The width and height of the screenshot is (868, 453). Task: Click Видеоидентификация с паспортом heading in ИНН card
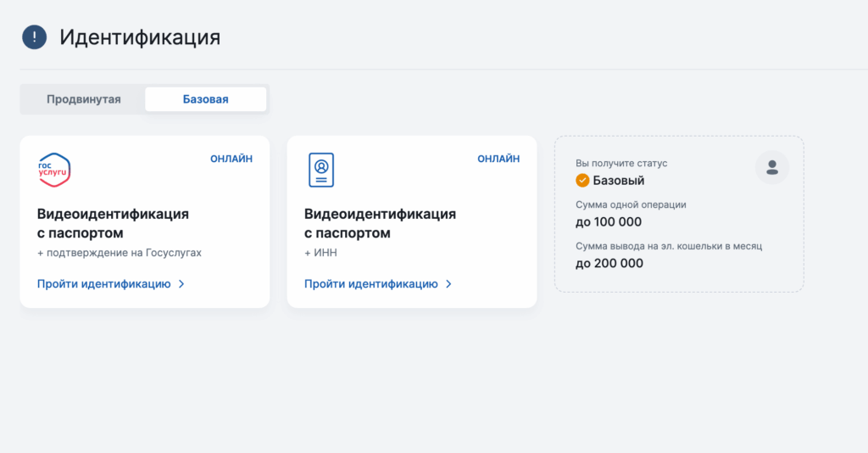381,223
